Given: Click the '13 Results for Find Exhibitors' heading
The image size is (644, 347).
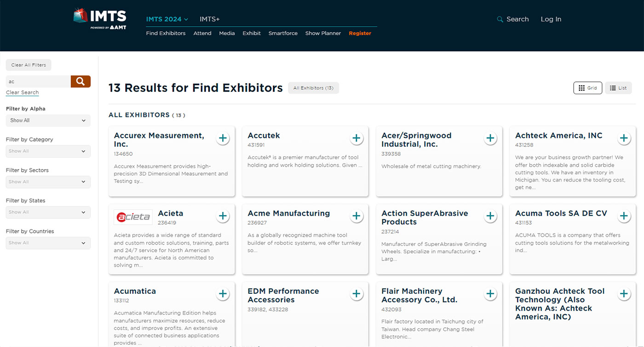Looking at the screenshot, I should coord(195,88).
